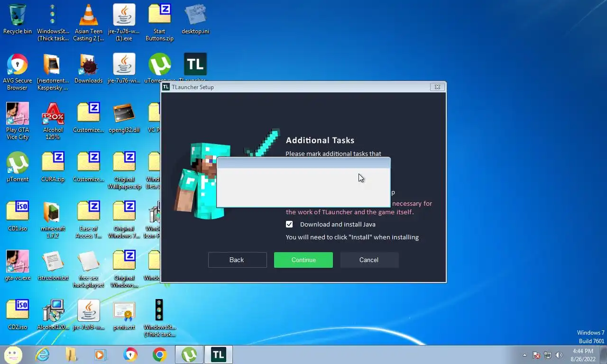Open Google Chrome from the taskbar
The height and width of the screenshot is (364, 607).
159,355
